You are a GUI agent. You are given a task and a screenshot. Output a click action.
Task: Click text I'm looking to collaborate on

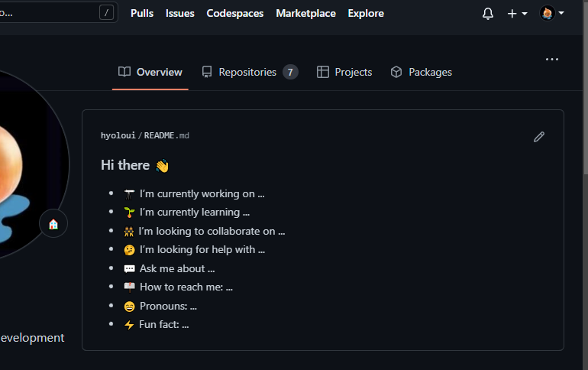pyautogui.click(x=212, y=231)
